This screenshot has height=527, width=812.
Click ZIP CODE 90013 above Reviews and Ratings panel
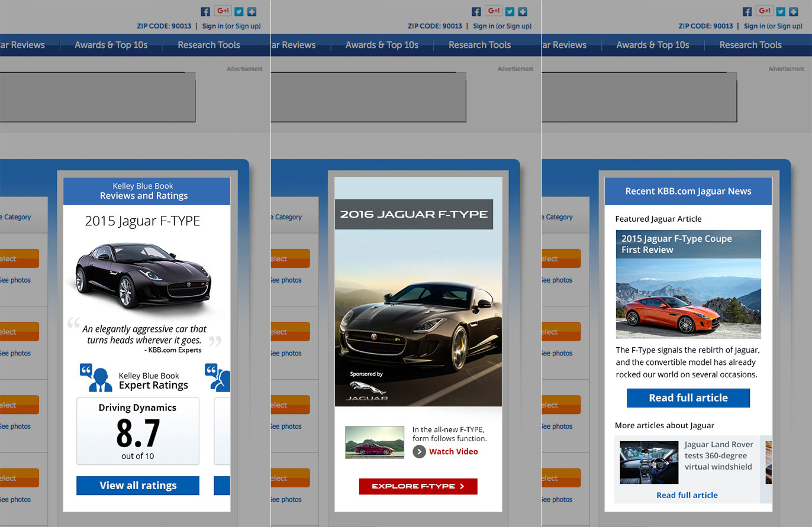pyautogui.click(x=164, y=26)
